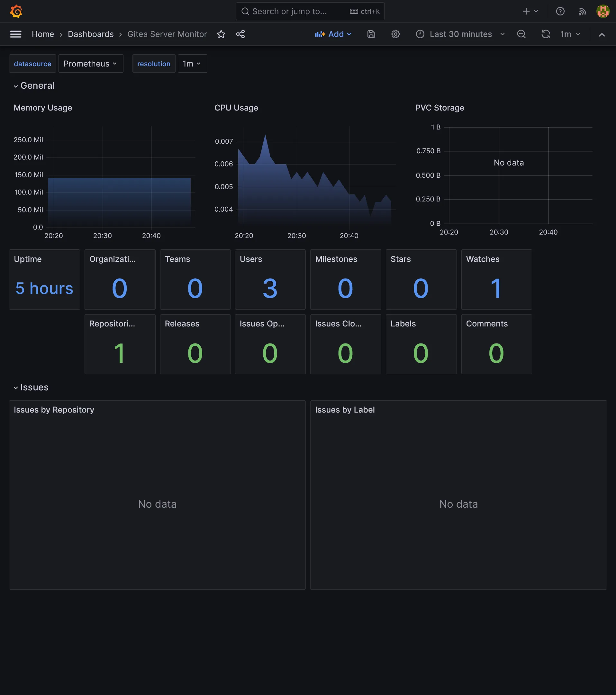Viewport: 616px width, 695px height.
Task: Go to Home via breadcrumb
Action: pyautogui.click(x=43, y=34)
